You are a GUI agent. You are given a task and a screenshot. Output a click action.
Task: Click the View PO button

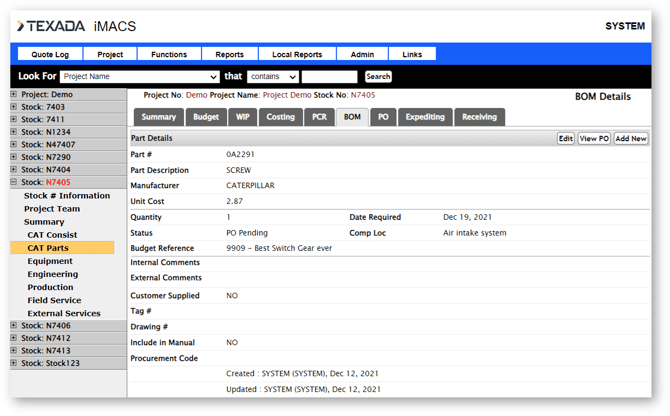pyautogui.click(x=594, y=138)
